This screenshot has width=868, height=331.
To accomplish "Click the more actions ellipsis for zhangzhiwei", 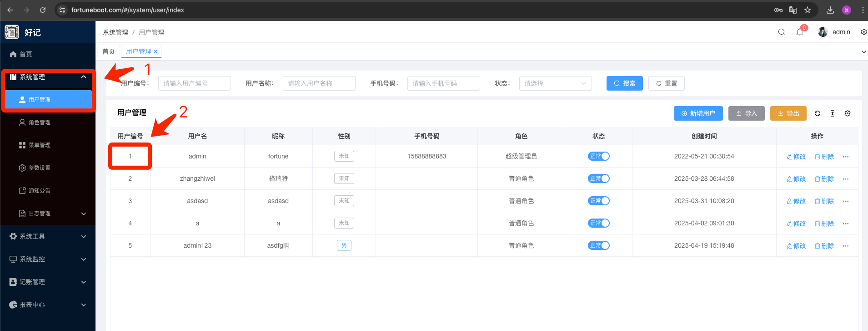I will point(845,179).
